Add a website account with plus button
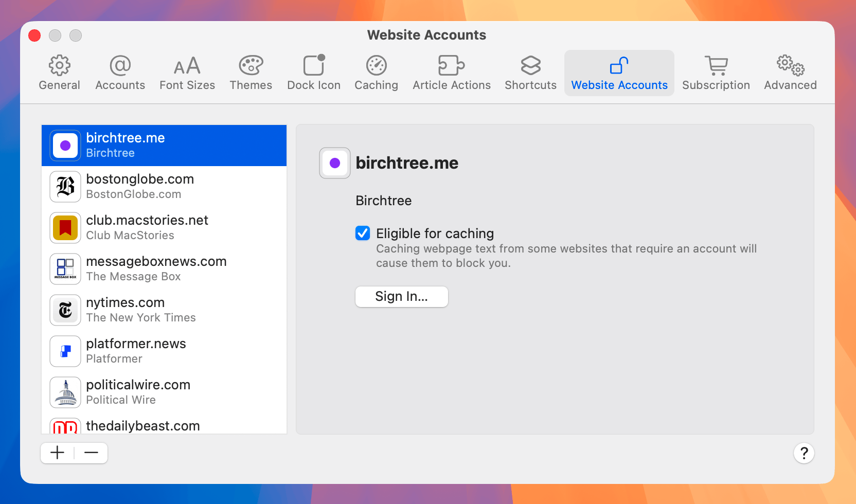Viewport: 856px width, 504px height. click(x=58, y=453)
